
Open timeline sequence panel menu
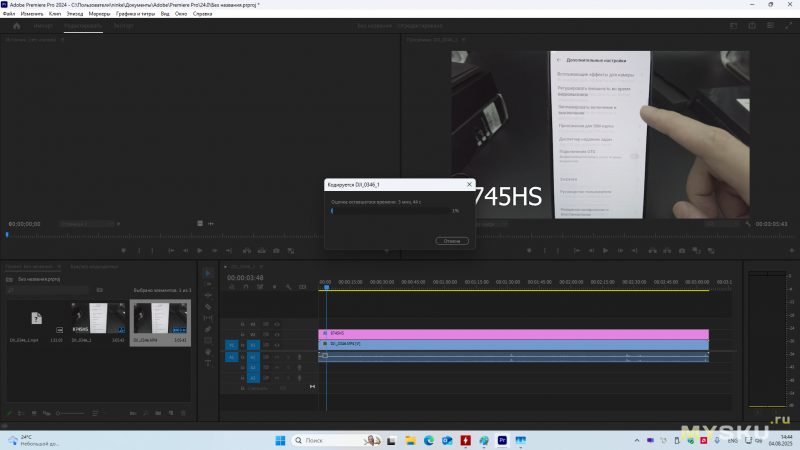pos(261,266)
